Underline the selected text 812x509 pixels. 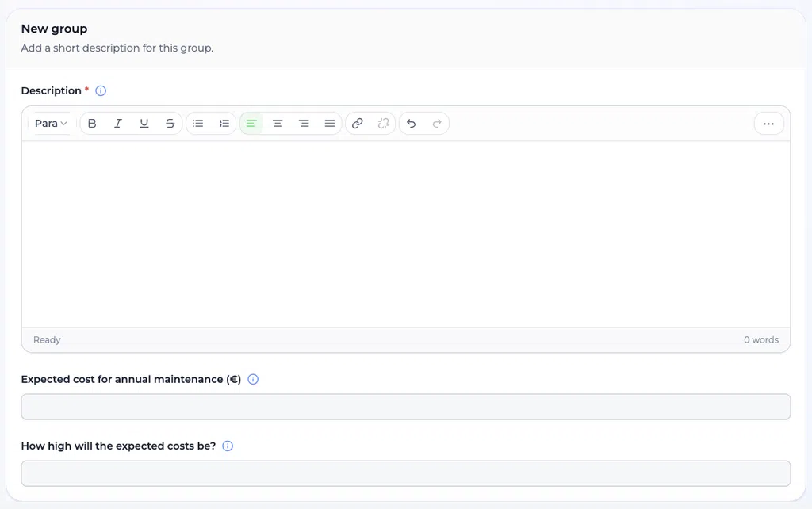(144, 123)
